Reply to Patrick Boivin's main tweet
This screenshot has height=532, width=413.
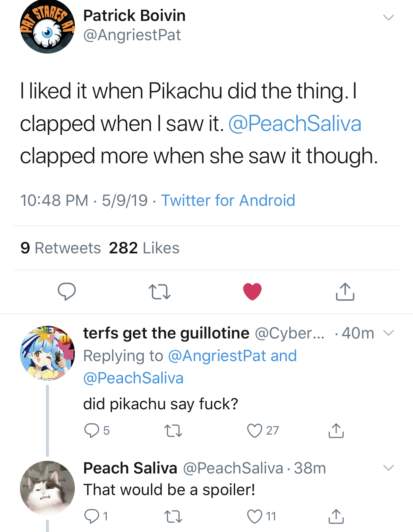(x=67, y=292)
